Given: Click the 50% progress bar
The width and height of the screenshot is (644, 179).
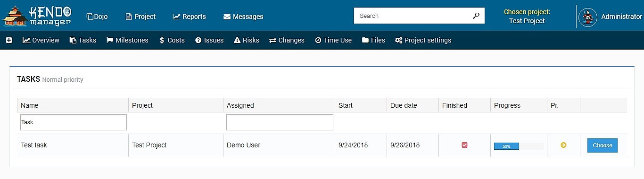Looking at the screenshot, I should tap(519, 146).
